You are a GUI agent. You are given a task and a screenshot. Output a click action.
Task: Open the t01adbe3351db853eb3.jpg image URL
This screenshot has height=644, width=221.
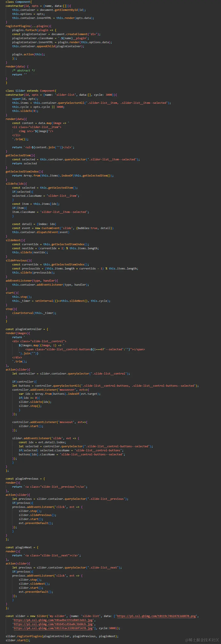(53, 620)
